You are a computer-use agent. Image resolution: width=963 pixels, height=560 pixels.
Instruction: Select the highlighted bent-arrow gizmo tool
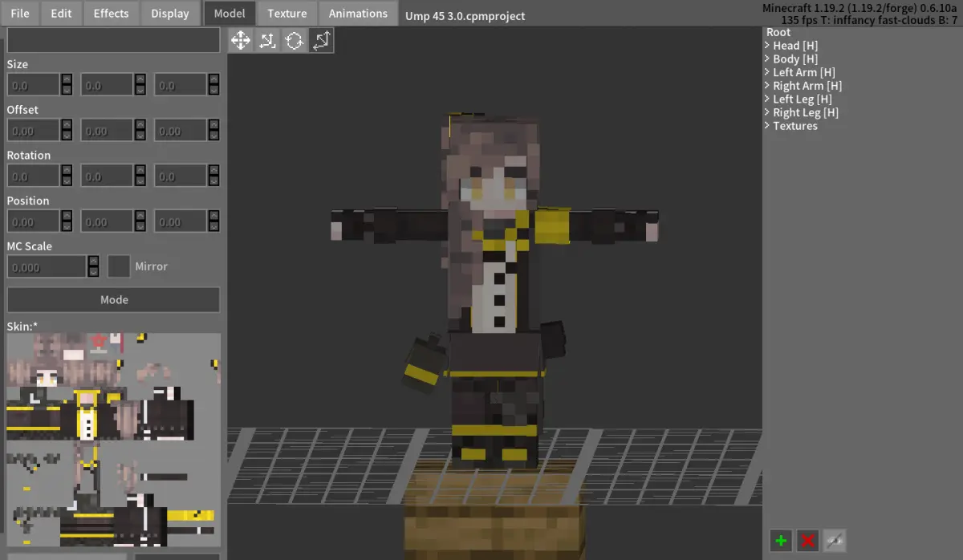click(x=321, y=40)
